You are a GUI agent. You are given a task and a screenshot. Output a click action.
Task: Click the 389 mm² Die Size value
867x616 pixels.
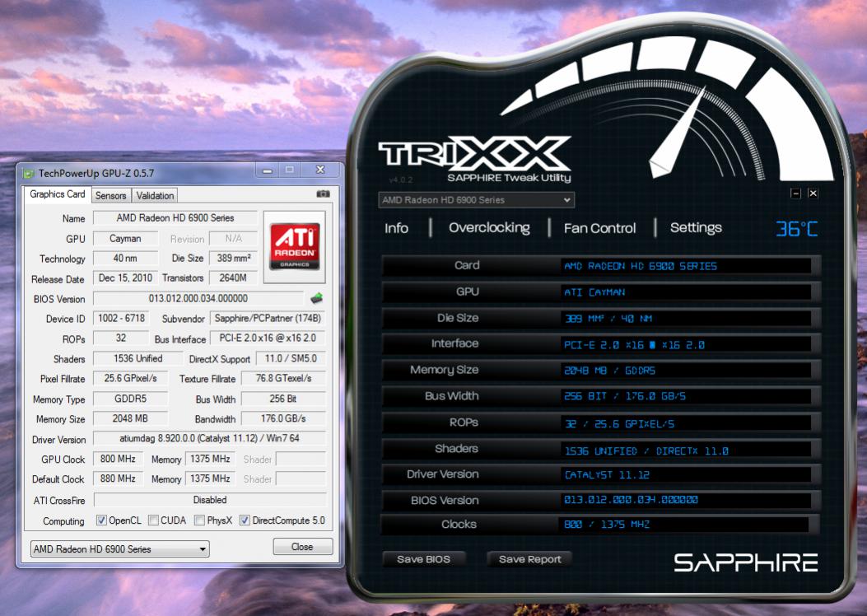[233, 259]
